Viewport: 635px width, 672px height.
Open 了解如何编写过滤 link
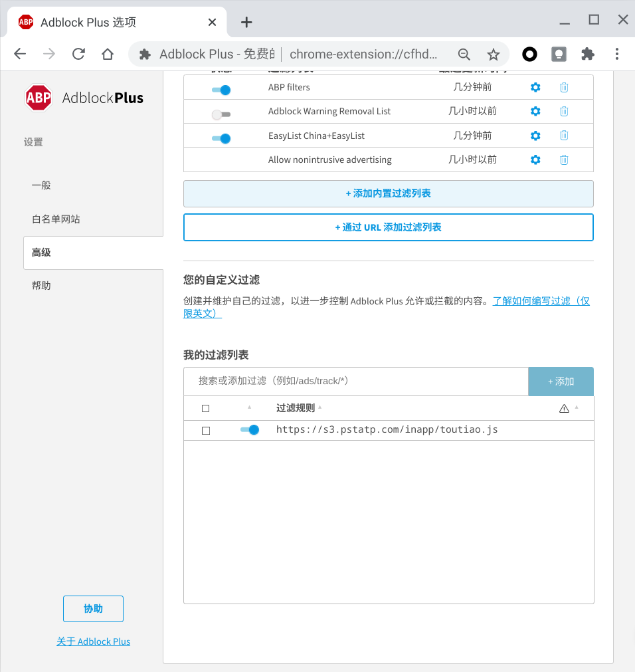(541, 301)
